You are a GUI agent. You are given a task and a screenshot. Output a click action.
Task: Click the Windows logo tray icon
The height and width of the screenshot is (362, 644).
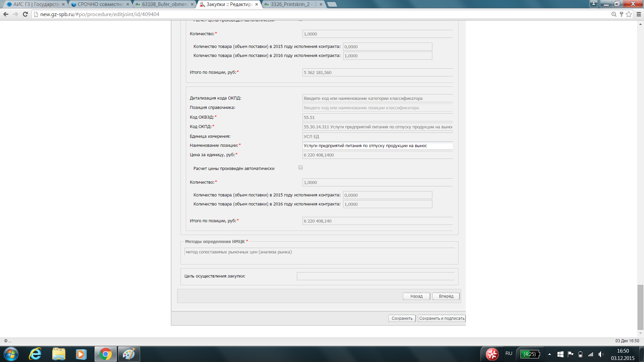coord(560,354)
